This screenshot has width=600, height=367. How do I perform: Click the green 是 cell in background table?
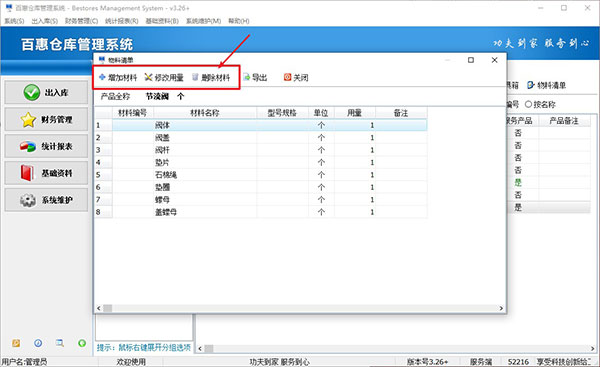(518, 183)
